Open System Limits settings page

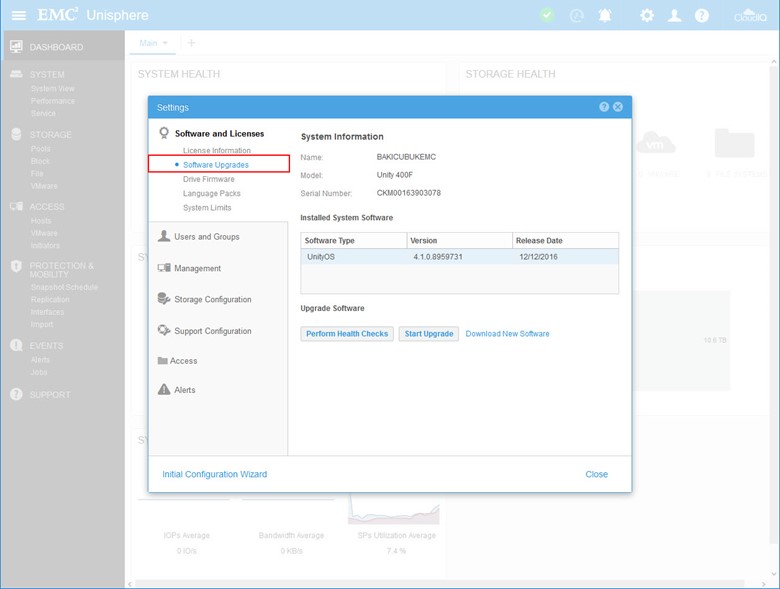tap(207, 207)
